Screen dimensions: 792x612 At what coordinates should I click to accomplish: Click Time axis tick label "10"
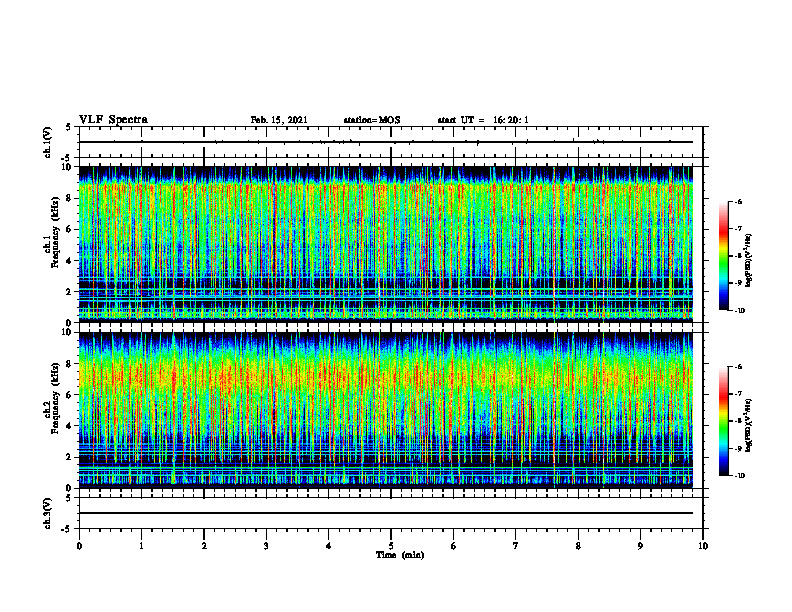(703, 546)
